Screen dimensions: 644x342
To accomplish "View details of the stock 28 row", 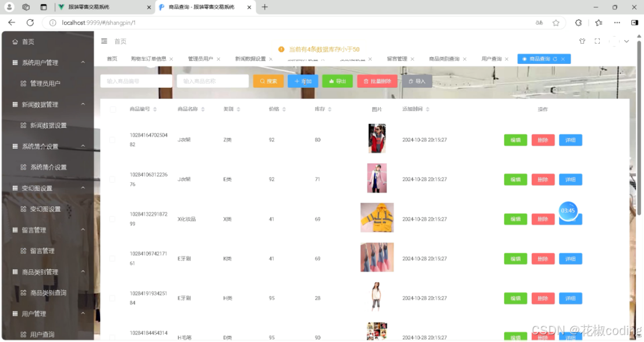I will [x=571, y=298].
